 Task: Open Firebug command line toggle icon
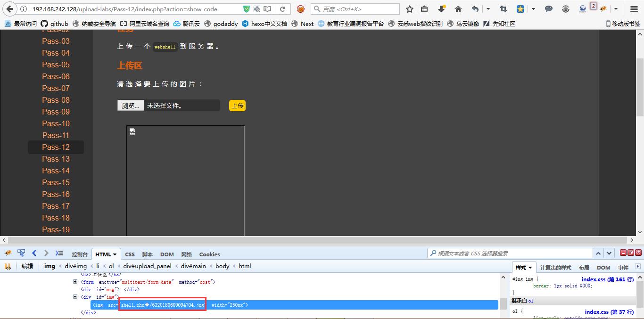[x=59, y=254]
